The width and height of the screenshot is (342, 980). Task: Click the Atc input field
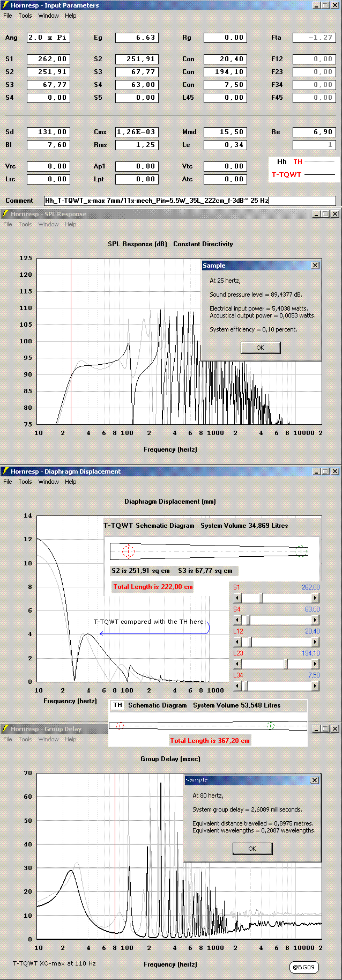(x=225, y=179)
